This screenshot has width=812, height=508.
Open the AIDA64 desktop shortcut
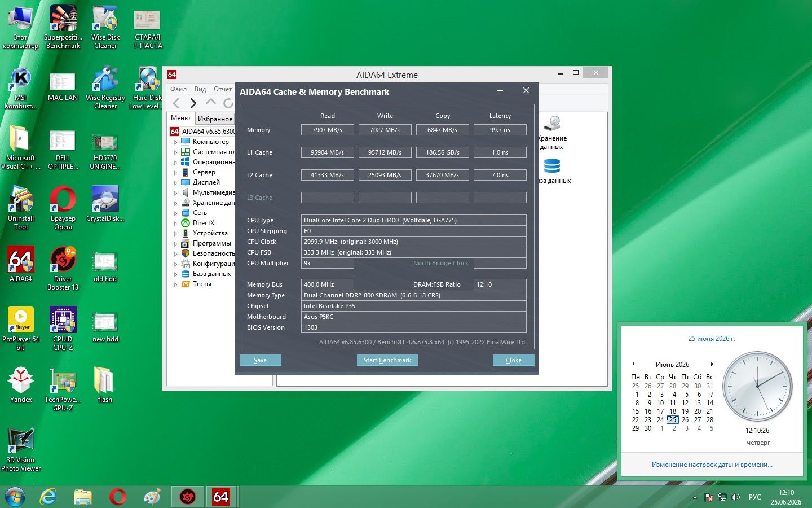[x=21, y=264]
